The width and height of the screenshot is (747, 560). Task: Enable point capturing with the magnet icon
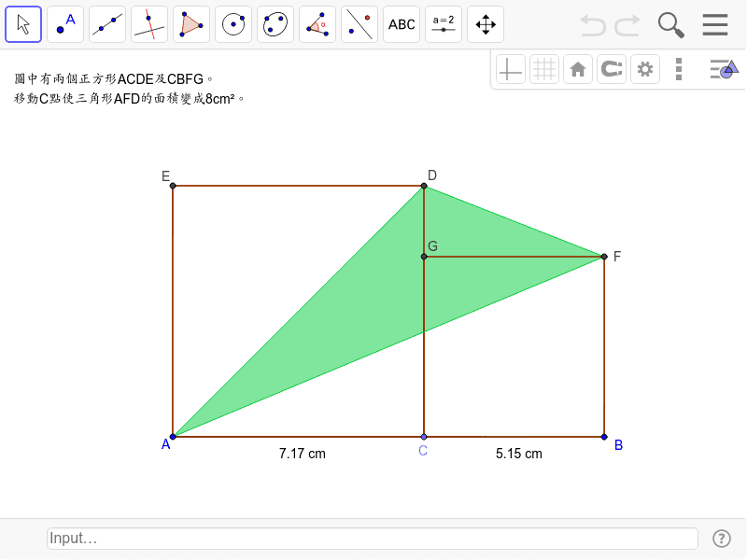611,68
